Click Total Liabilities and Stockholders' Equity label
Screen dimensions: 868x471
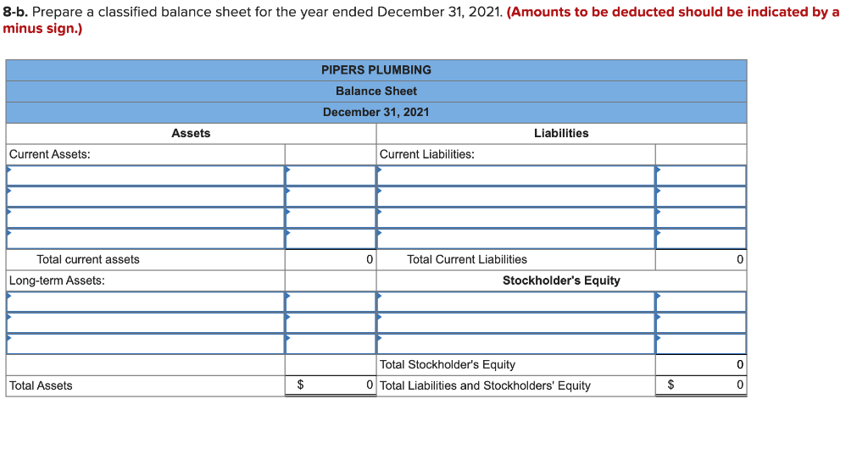coord(485,385)
